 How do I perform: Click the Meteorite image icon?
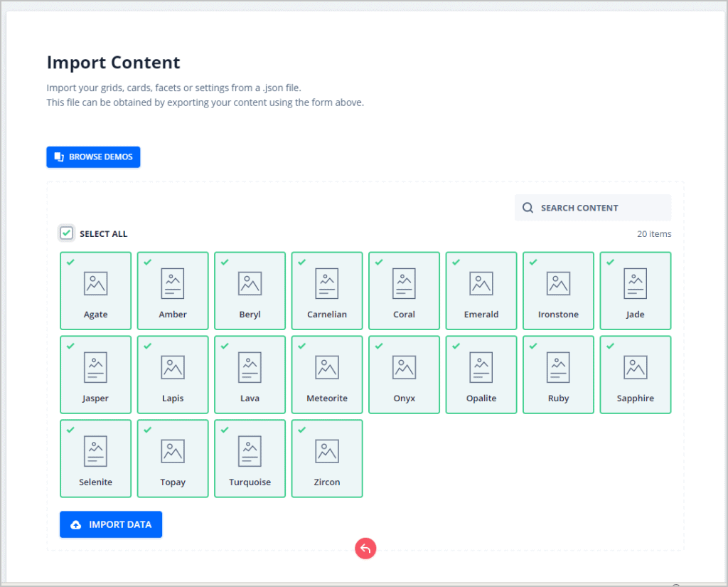(327, 367)
